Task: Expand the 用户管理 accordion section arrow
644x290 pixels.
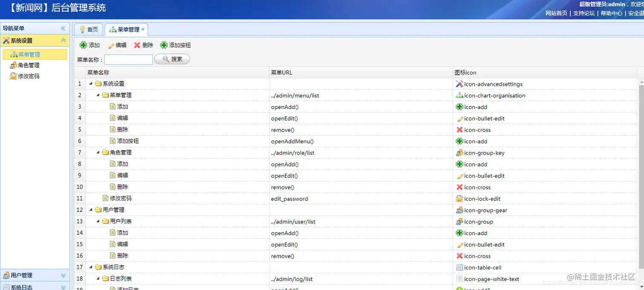Action: [63, 275]
